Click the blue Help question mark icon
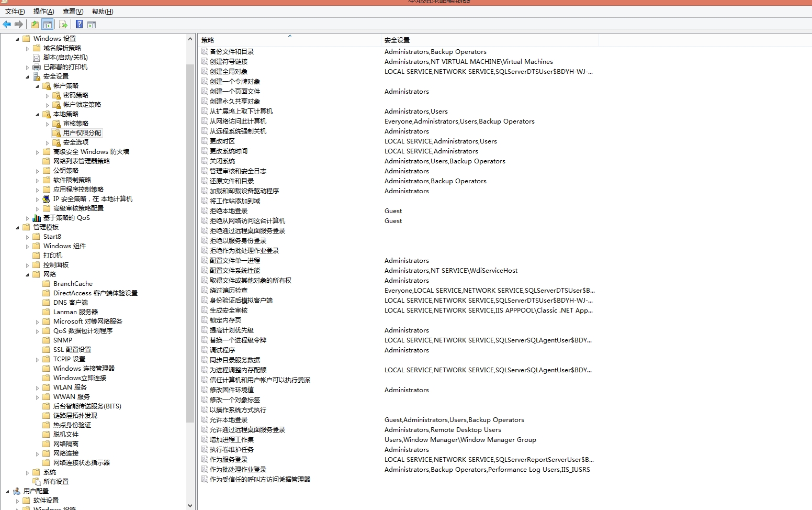 point(79,24)
